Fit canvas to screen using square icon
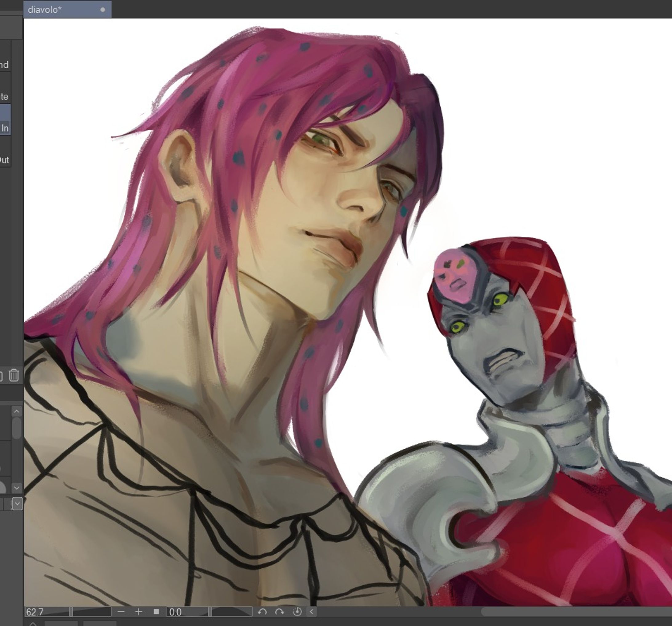Viewport: 672px width, 626px height. click(156, 612)
